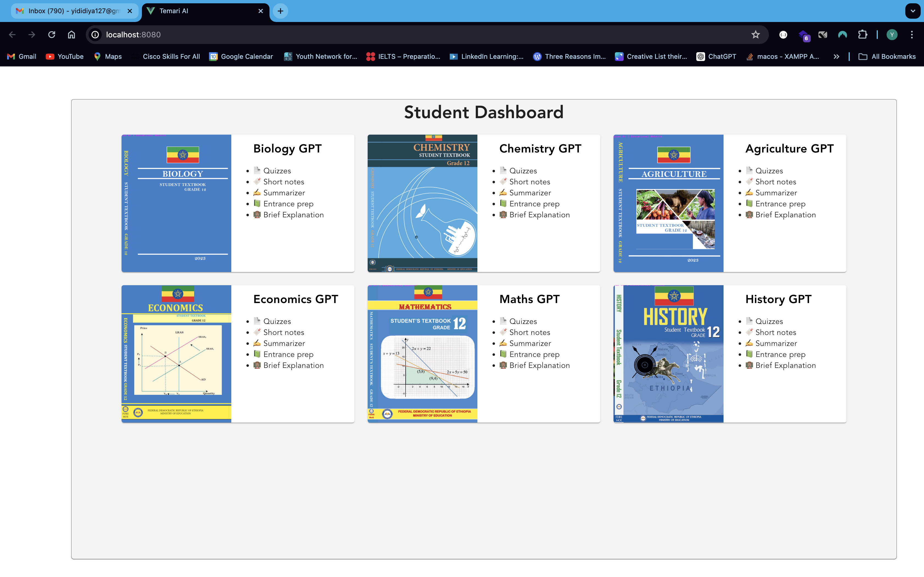The height and width of the screenshot is (577, 924).
Task: Open Chrome three-dot menu
Action: click(x=912, y=35)
